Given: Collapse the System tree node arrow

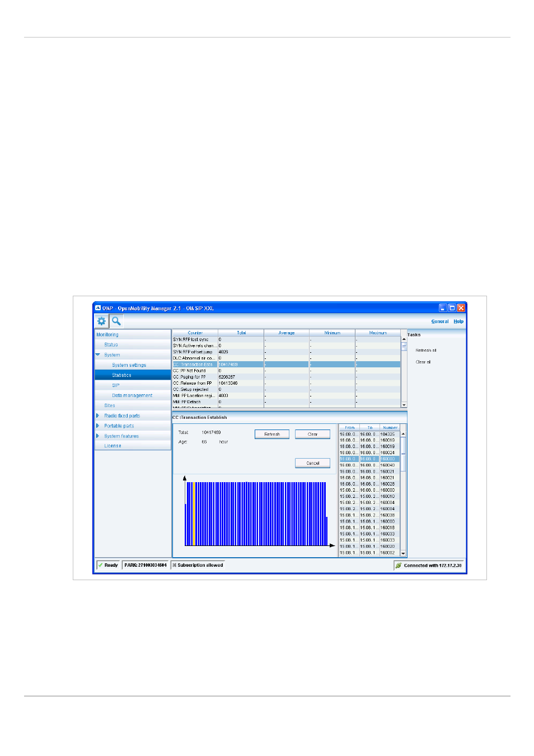Looking at the screenshot, I should [98, 355].
